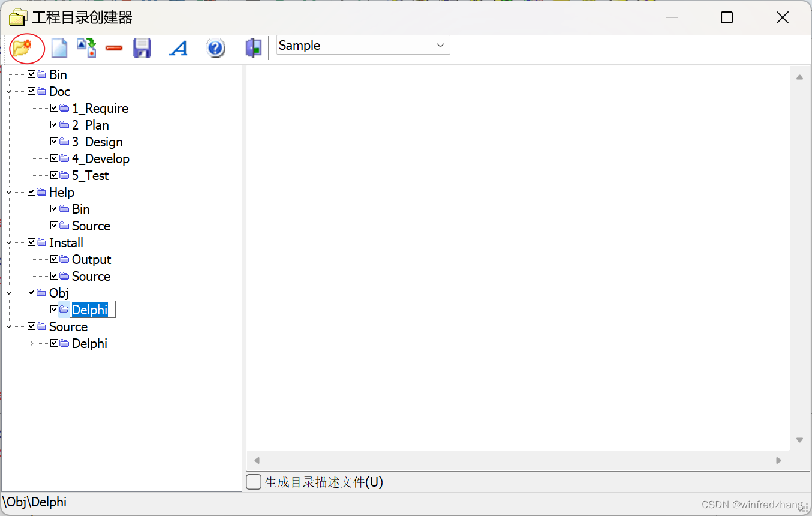Collapse the Obj tree node
812x516 pixels.
click(x=9, y=293)
